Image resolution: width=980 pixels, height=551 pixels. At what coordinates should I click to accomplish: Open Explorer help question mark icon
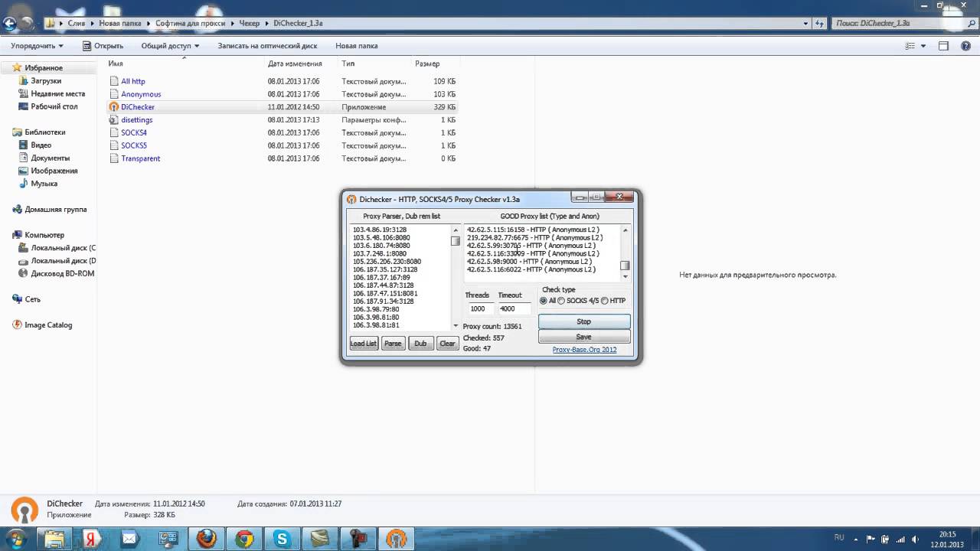pyautogui.click(x=965, y=46)
